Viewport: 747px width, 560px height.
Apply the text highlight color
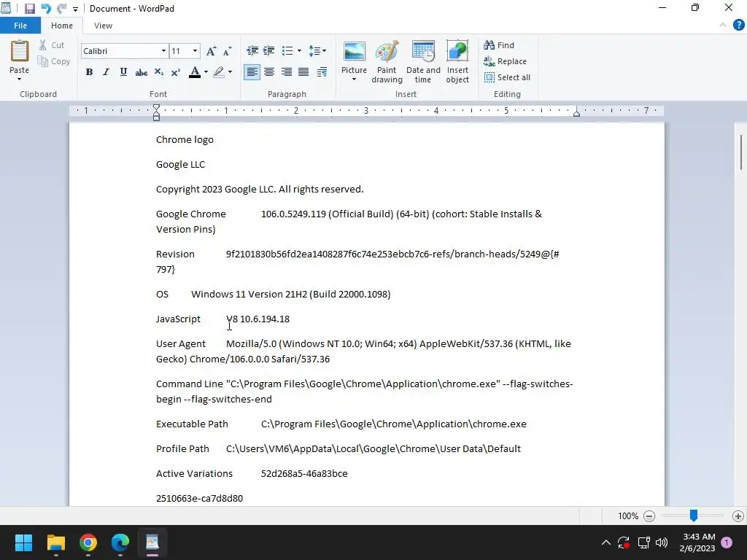(x=219, y=72)
